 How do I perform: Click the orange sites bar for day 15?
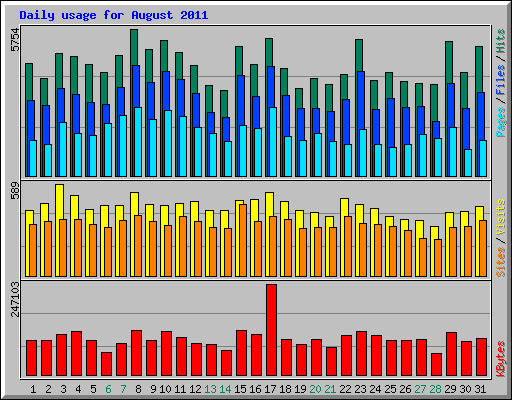point(243,240)
